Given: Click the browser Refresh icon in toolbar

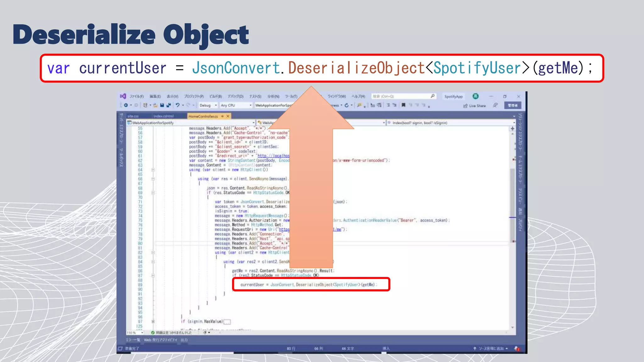Looking at the screenshot, I should 347,105.
